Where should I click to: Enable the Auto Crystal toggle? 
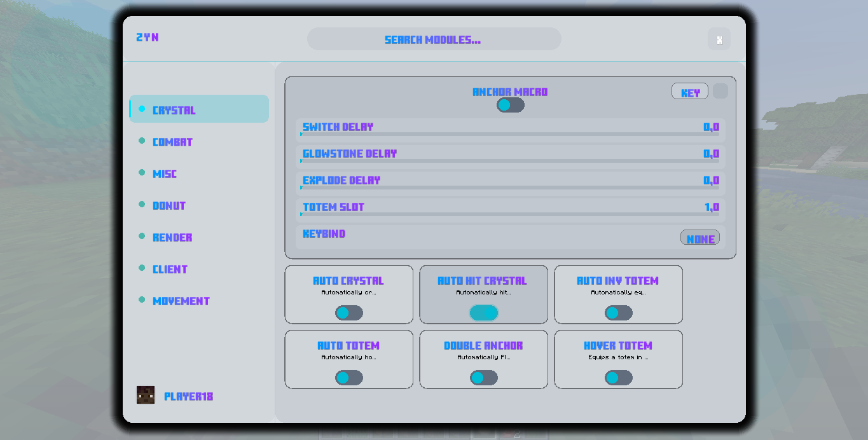(348, 312)
